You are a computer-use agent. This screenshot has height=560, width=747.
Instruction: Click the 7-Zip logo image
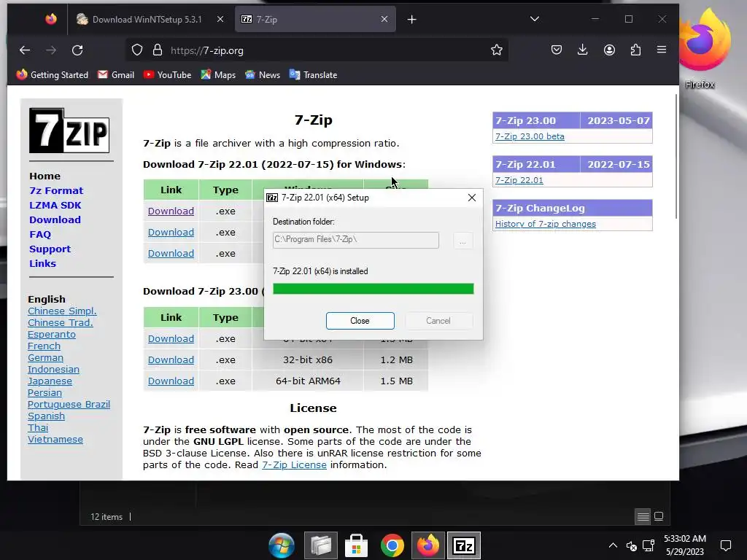[x=69, y=131]
